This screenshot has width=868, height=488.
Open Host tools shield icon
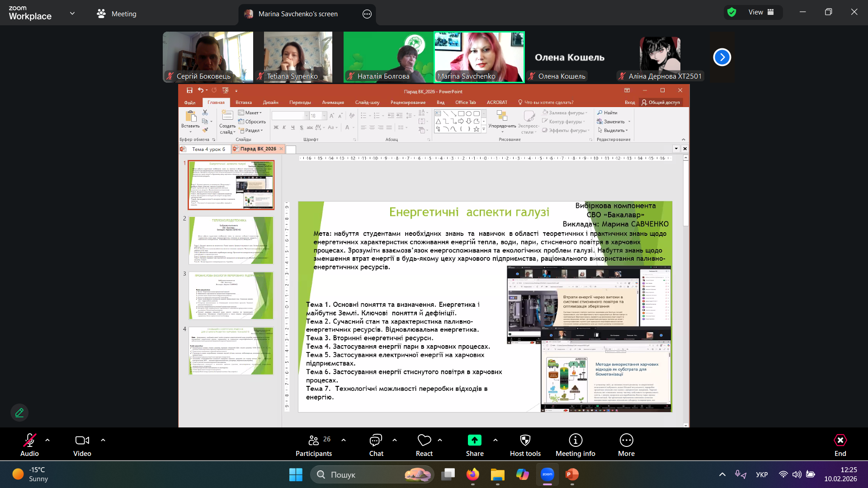pos(525,440)
